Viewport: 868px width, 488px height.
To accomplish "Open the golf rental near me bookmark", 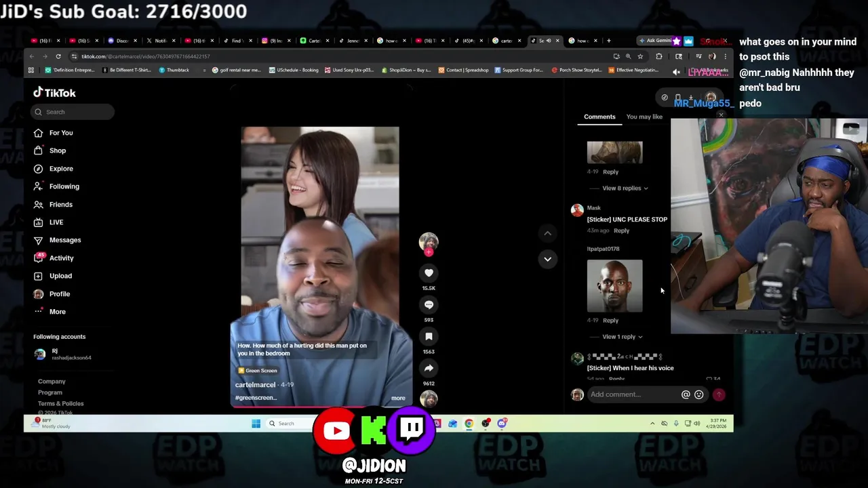I will 236,70.
